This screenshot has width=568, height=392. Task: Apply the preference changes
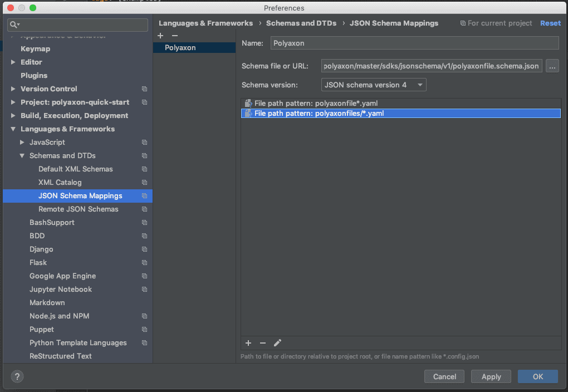point(491,376)
